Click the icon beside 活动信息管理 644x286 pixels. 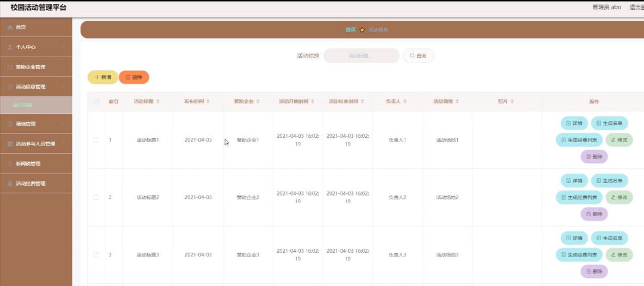click(x=10, y=87)
